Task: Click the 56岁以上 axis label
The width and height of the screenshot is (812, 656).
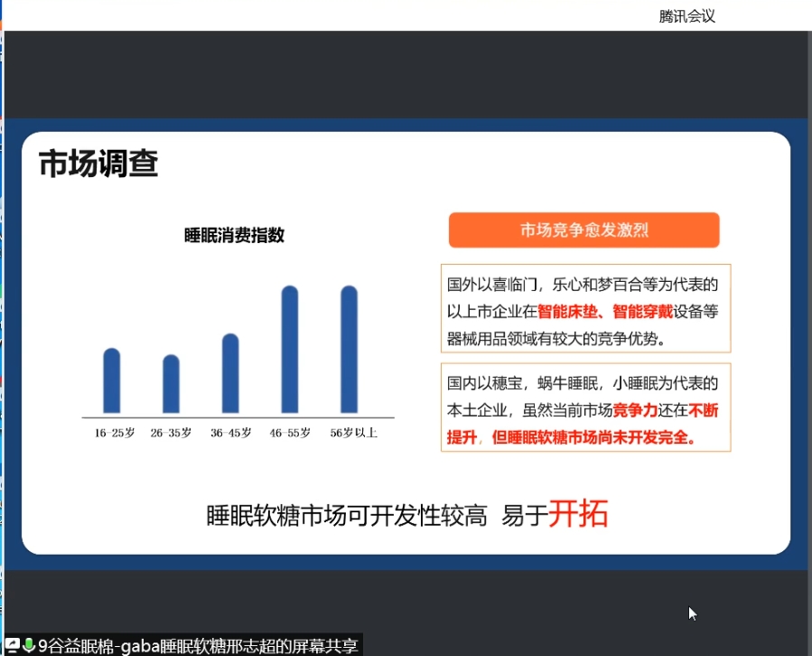Action: [353, 433]
